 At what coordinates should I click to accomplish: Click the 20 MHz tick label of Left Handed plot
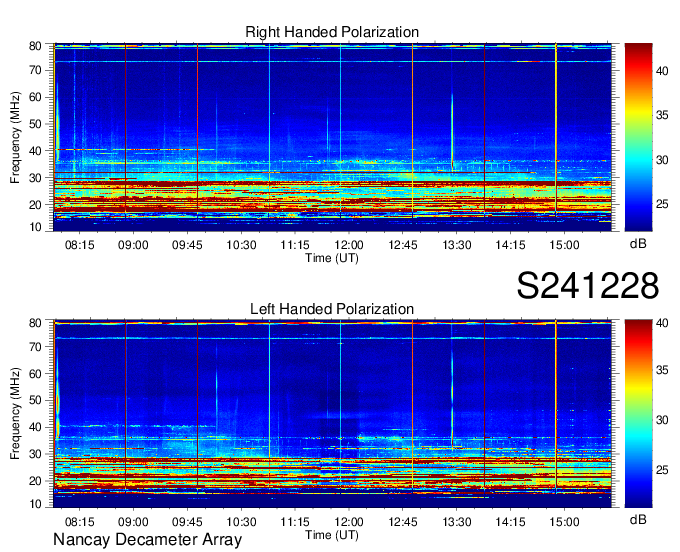[x=35, y=481]
